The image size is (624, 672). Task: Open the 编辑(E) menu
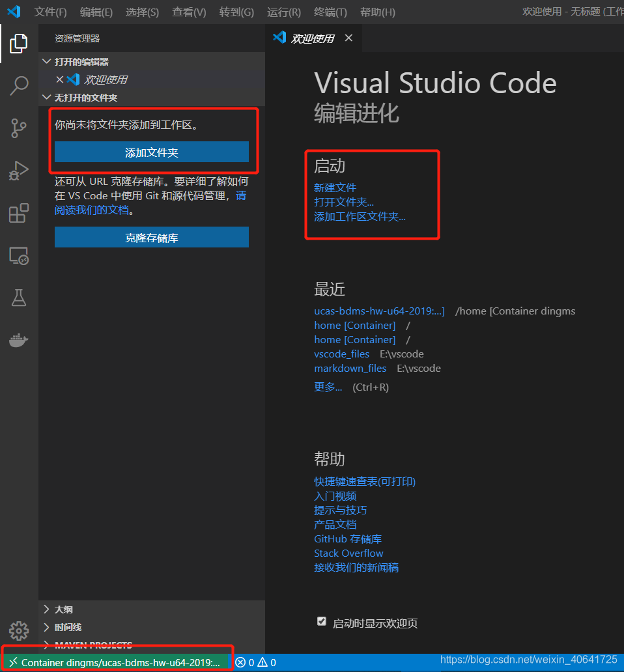[96, 12]
